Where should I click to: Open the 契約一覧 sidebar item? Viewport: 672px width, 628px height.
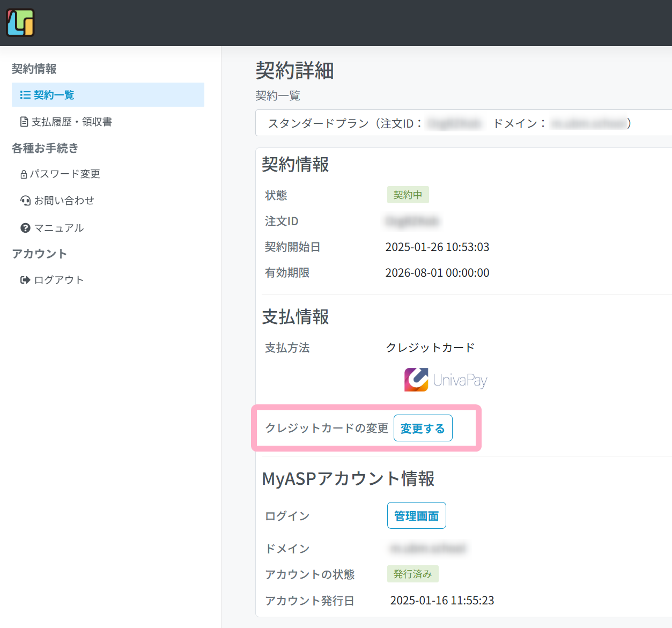point(108,95)
